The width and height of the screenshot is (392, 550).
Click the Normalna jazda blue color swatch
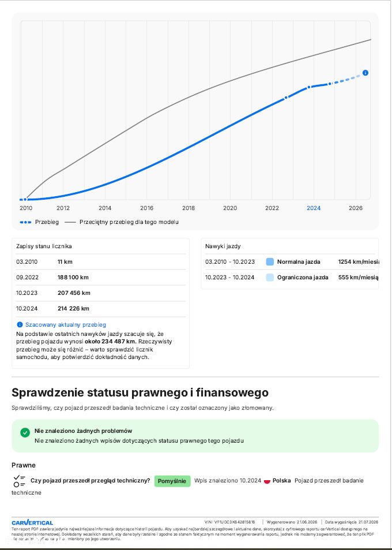coord(270,261)
